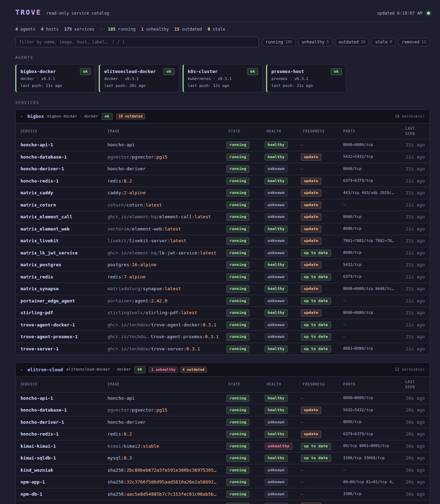This screenshot has height=504, width=440.
Task: Click the 3306/tcp 33060/tcp ports cell
Action: tap(364, 458)
